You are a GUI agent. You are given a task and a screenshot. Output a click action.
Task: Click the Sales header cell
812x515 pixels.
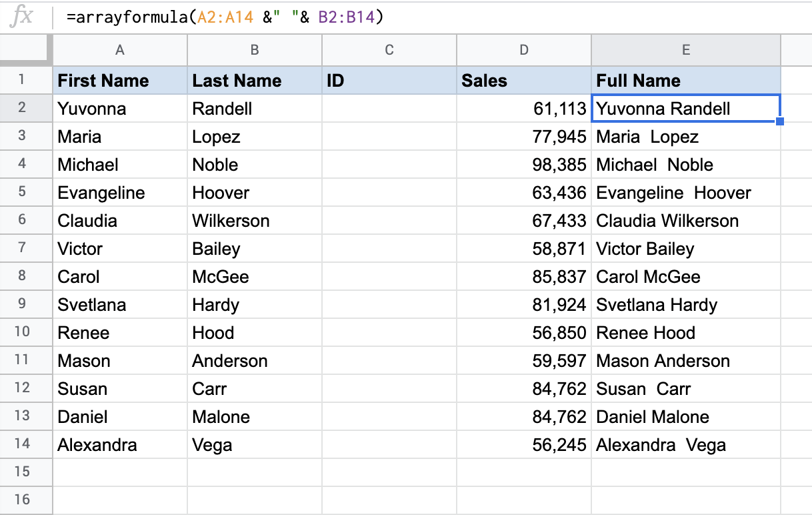pos(524,81)
